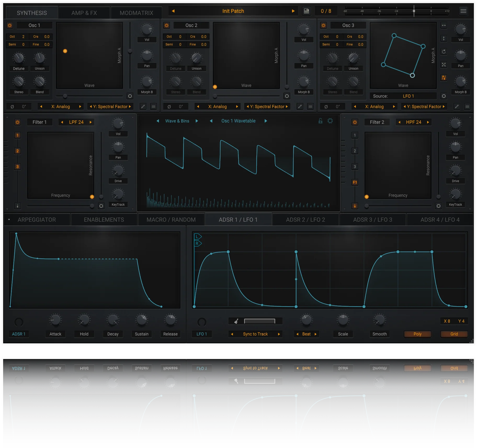Click the save preset floppy disk icon

pos(306,11)
